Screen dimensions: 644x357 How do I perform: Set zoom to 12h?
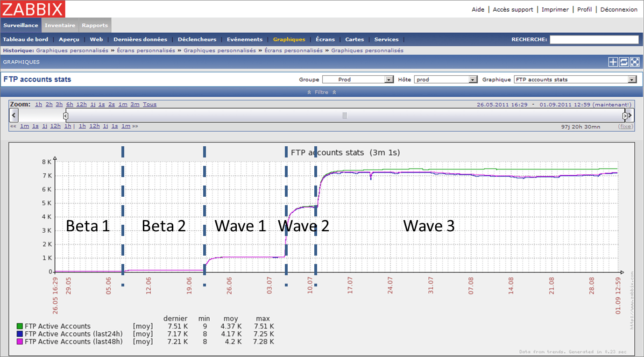tap(82, 104)
